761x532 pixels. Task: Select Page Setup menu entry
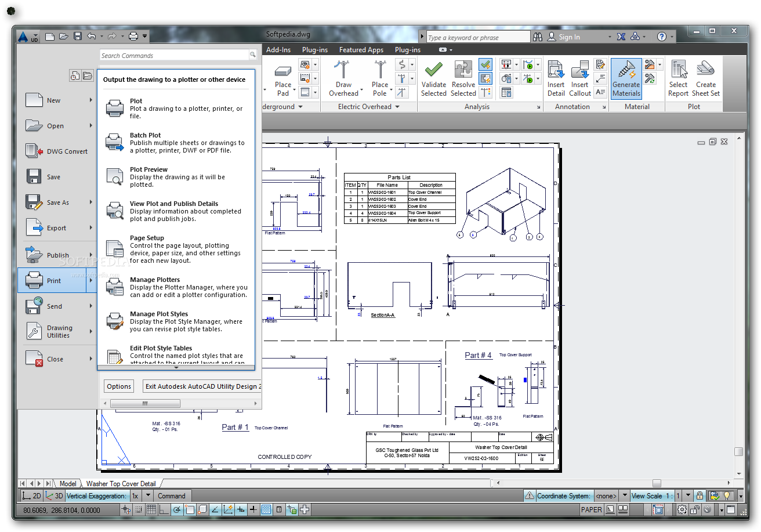tap(176, 249)
